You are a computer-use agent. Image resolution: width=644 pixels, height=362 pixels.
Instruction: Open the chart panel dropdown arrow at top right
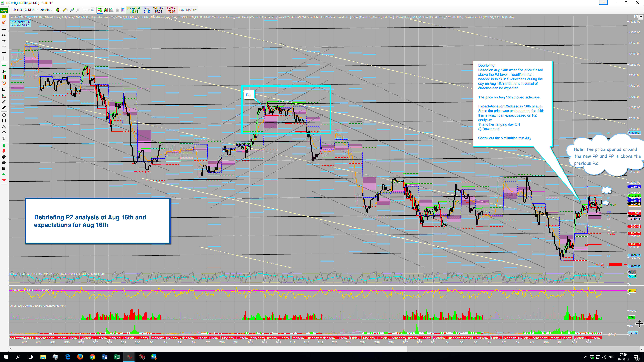[640, 17]
